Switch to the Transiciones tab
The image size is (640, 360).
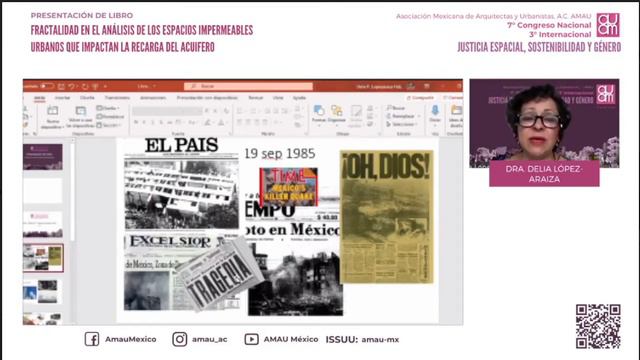(x=117, y=98)
